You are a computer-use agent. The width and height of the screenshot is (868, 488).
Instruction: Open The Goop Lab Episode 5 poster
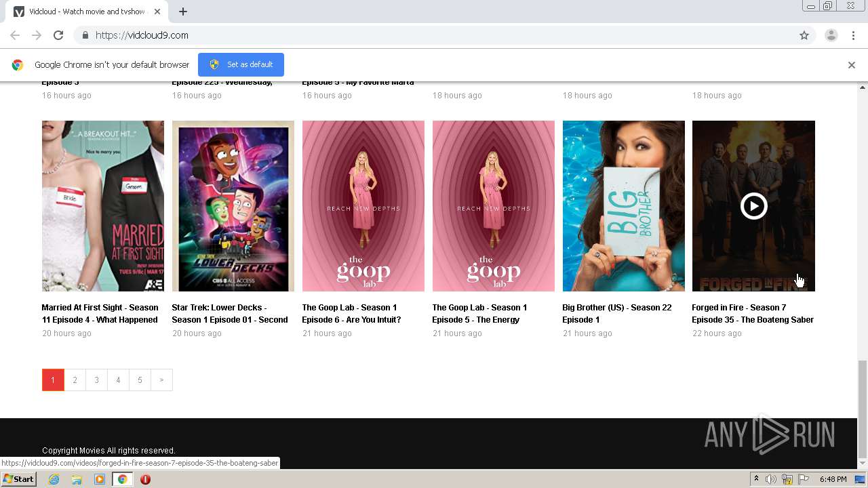click(x=494, y=206)
